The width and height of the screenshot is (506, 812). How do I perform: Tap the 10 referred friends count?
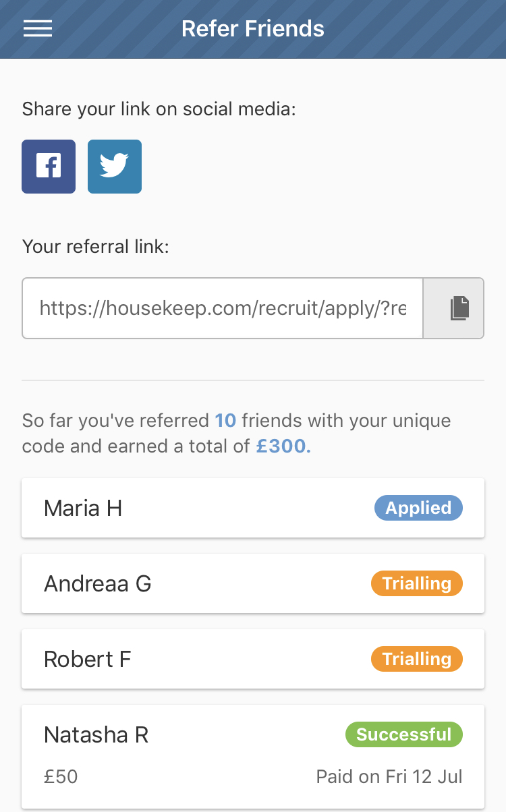pyautogui.click(x=225, y=421)
